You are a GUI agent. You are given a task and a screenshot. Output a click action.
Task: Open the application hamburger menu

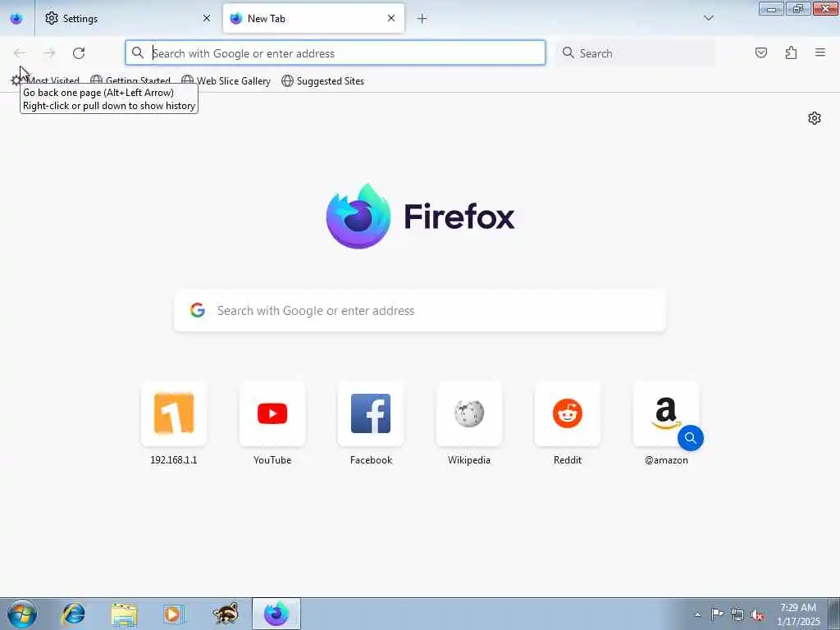click(x=820, y=52)
